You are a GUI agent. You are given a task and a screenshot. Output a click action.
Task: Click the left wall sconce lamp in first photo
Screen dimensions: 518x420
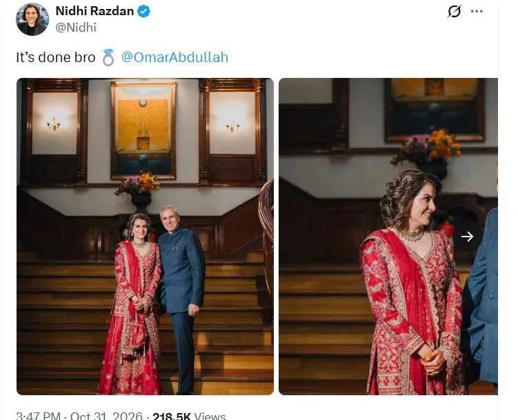[54, 123]
